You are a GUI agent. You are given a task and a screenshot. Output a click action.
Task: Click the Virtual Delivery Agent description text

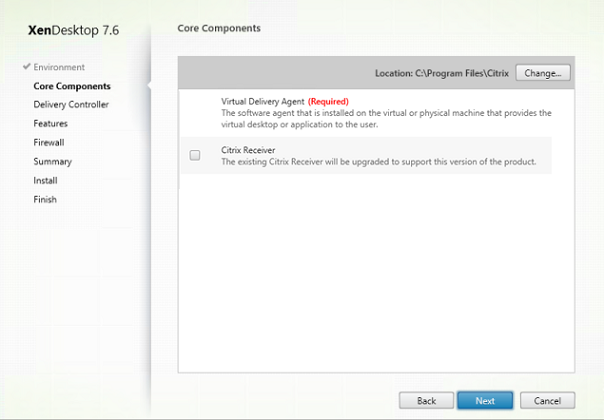(x=386, y=119)
